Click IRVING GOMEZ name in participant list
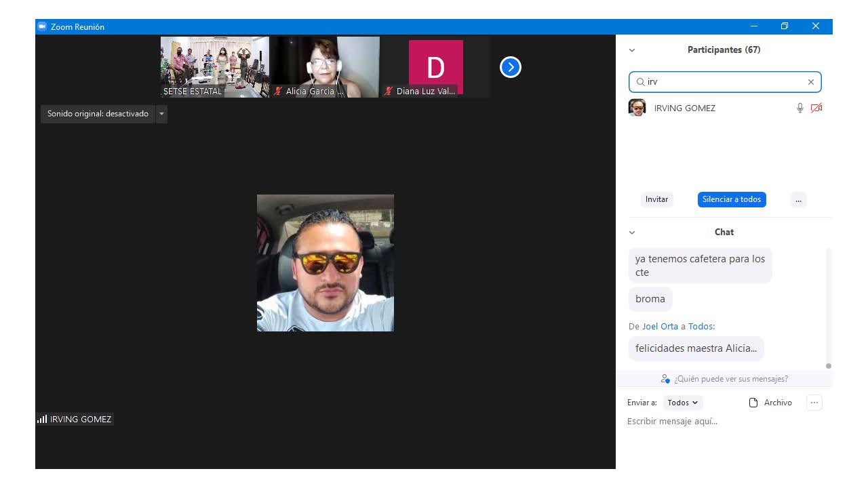Image resolution: width=868 pixels, height=488 pixels. point(684,108)
